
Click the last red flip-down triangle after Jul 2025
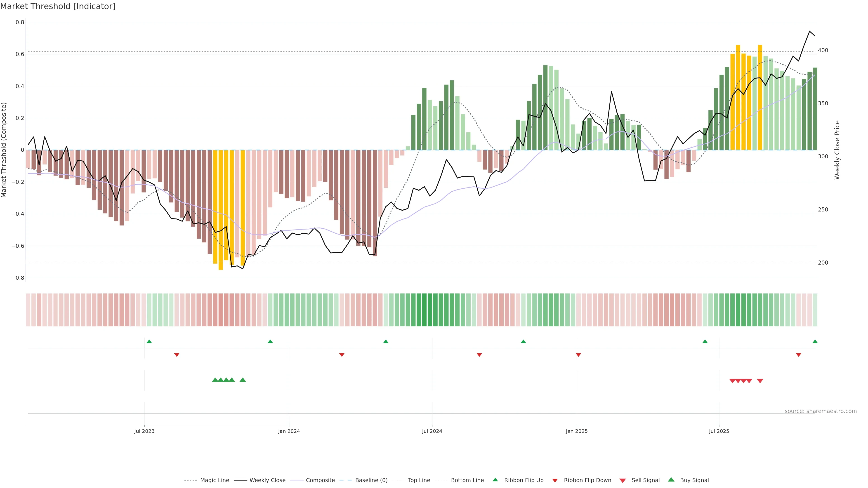(798, 355)
